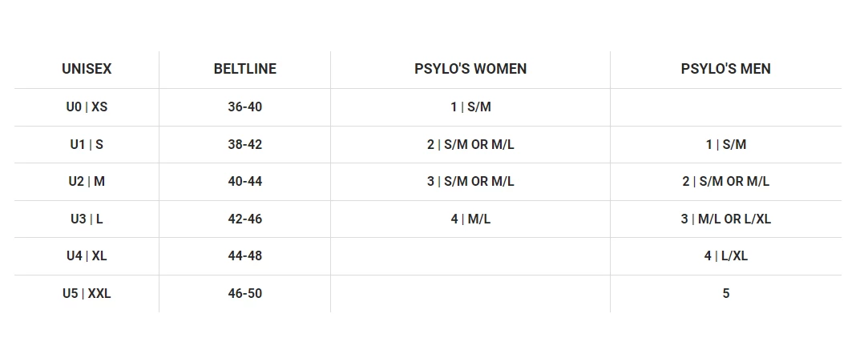Select men's size 5 cell
The width and height of the screenshot is (868, 362).
tap(725, 293)
